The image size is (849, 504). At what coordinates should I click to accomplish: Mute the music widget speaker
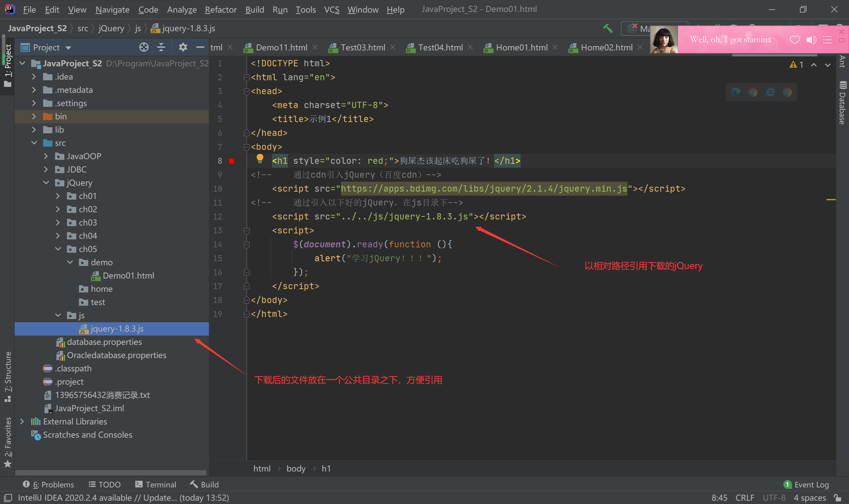coord(811,40)
